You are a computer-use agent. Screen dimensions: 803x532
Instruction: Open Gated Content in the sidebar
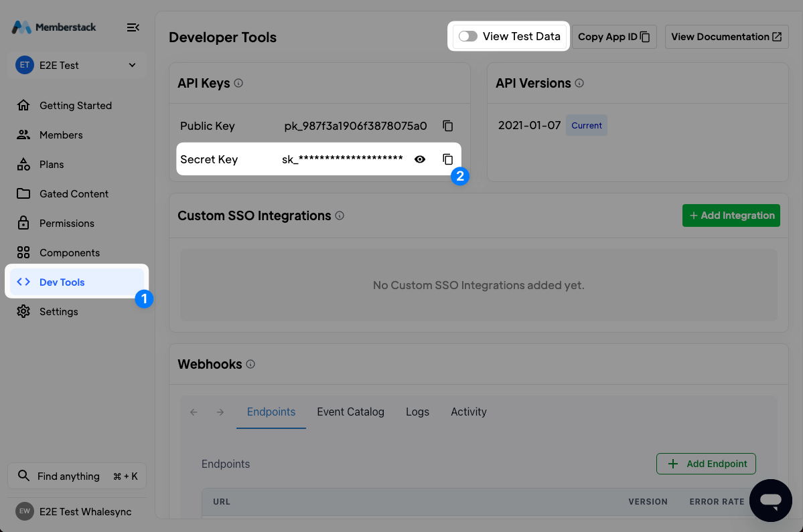point(74,194)
